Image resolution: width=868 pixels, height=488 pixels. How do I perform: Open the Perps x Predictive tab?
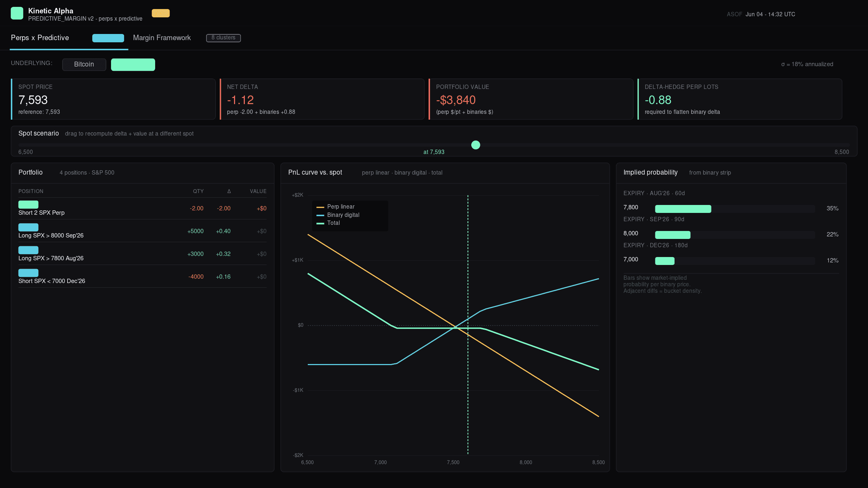pos(40,38)
